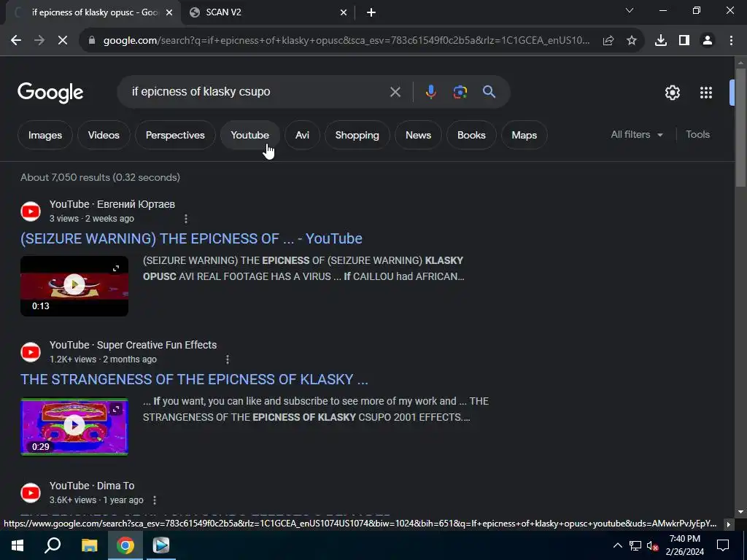View site information via the lock icon

pos(92,41)
